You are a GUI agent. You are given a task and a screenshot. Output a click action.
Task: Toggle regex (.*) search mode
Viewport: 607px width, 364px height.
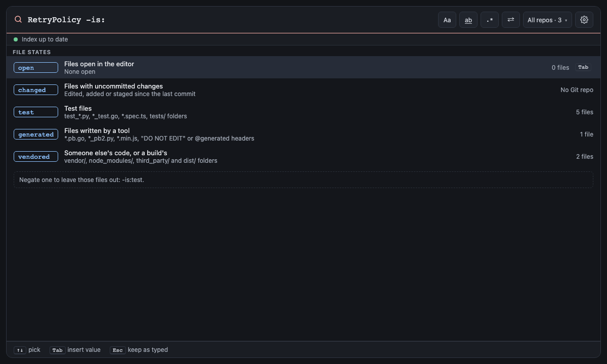pos(490,20)
